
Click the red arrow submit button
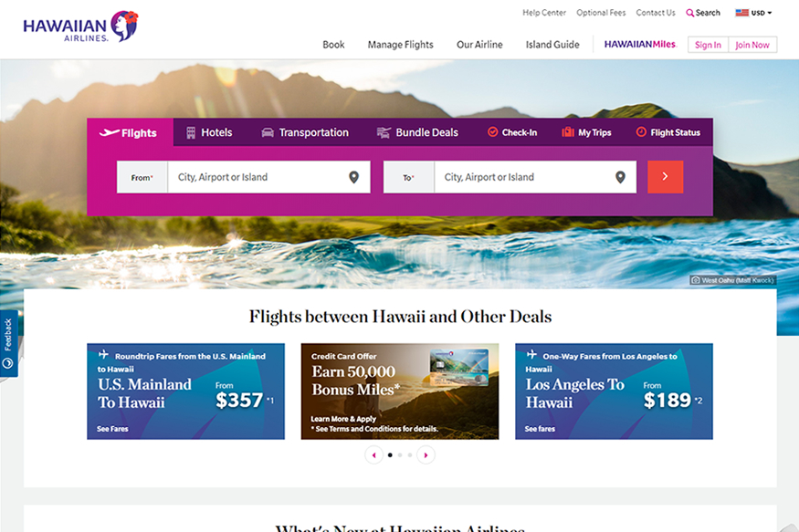point(665,177)
